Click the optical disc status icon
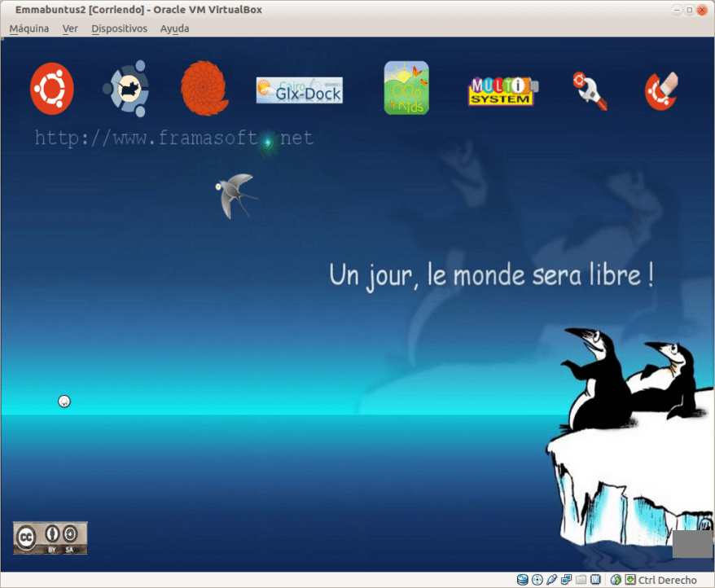Screen dimensions: 715x588 coord(537,580)
